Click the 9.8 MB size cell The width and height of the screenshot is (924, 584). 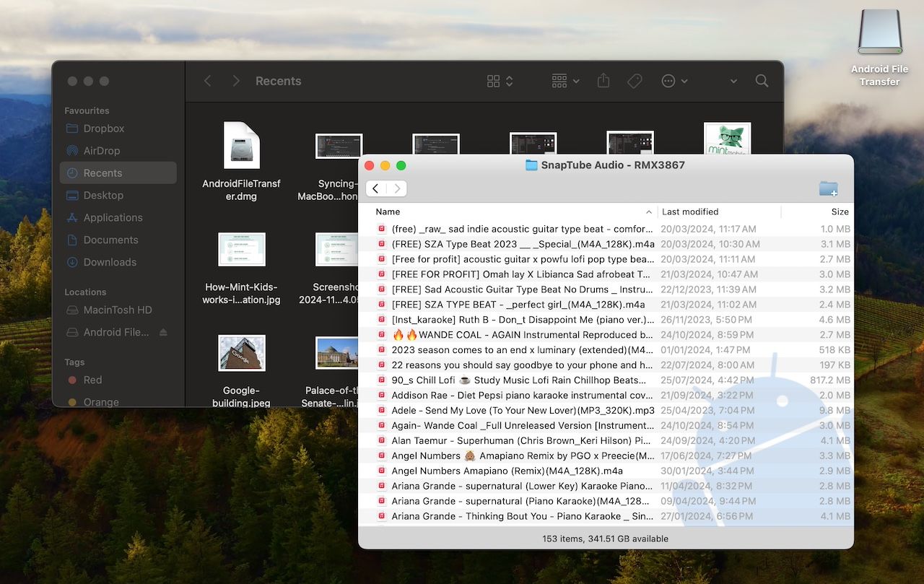[x=835, y=411]
